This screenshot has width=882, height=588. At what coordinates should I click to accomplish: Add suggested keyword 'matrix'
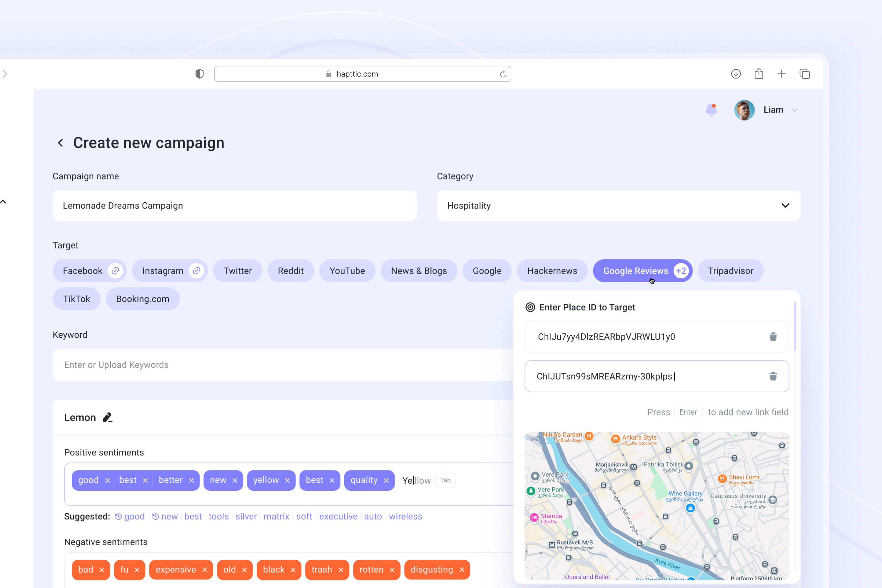point(276,516)
